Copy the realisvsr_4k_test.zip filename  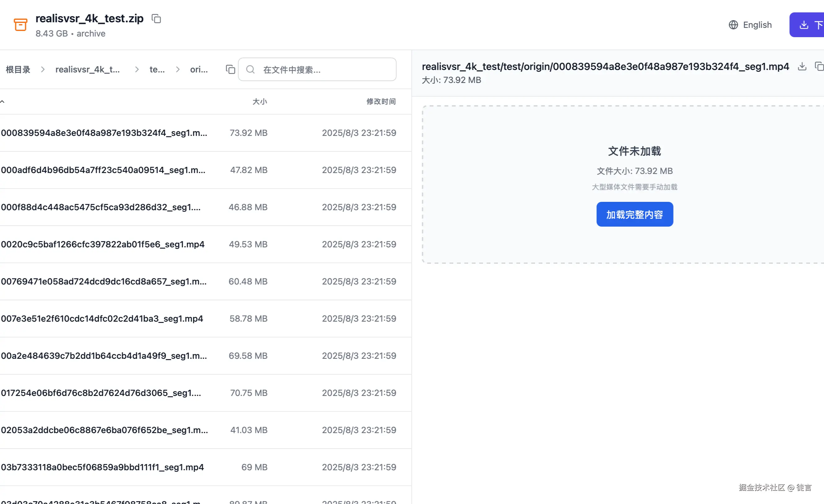[156, 19]
